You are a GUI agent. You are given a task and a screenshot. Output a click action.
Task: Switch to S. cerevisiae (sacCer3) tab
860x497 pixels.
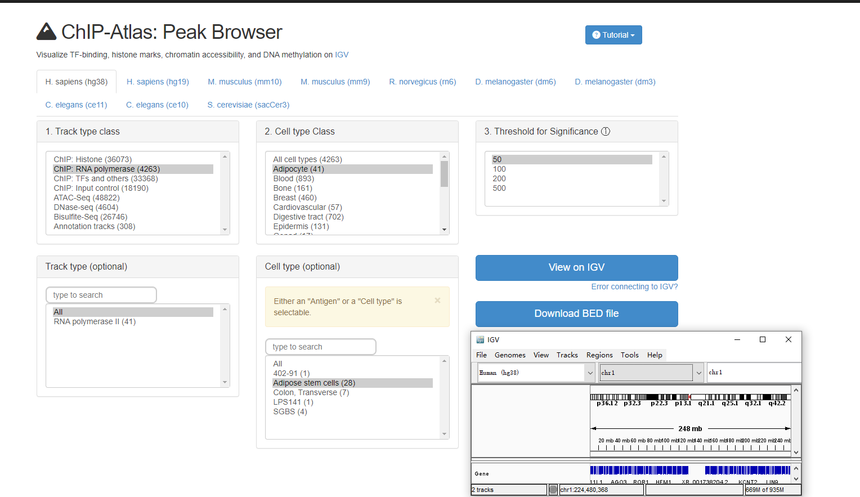click(x=248, y=105)
